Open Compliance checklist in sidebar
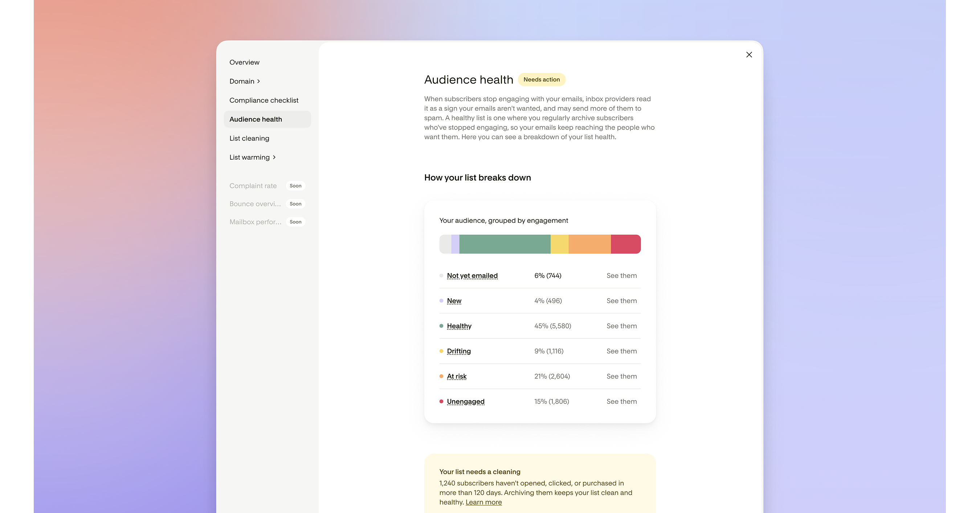This screenshot has width=980, height=513. tap(264, 100)
